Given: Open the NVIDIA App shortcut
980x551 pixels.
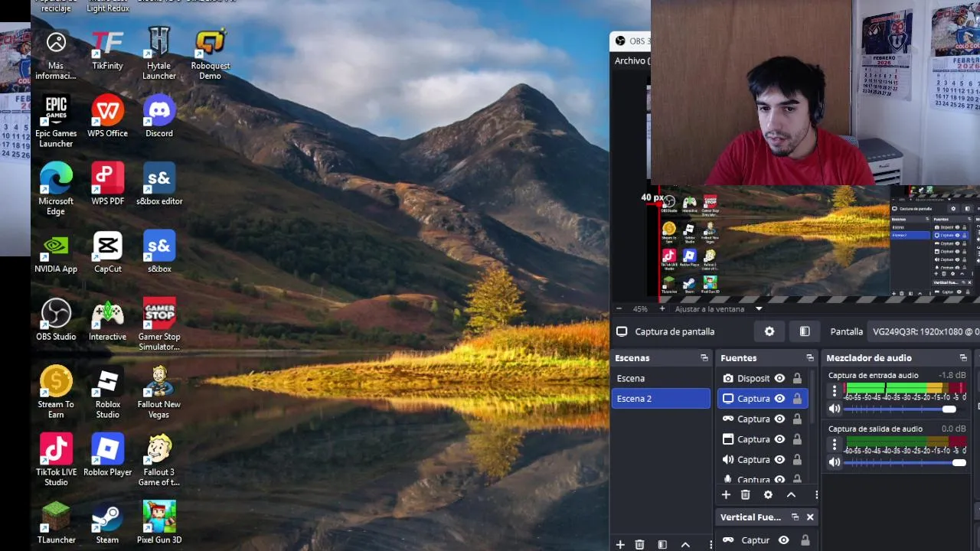Looking at the screenshot, I should [x=56, y=253].
